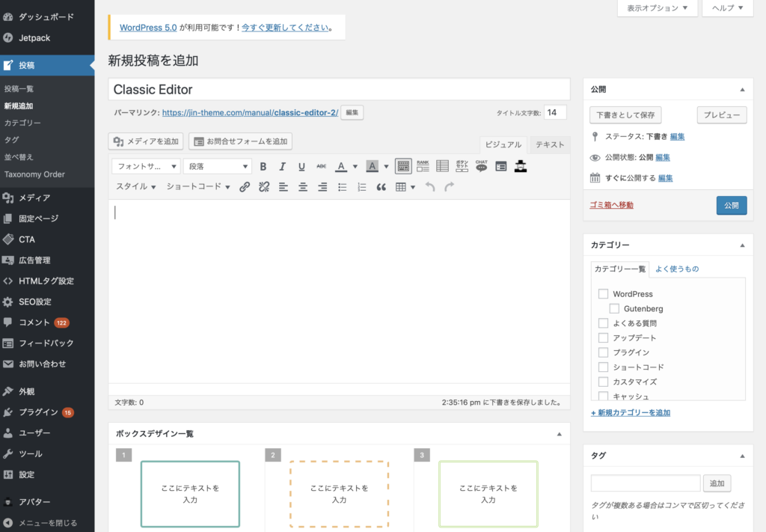Open the text color picker arrow
The height and width of the screenshot is (532, 766).
click(355, 166)
